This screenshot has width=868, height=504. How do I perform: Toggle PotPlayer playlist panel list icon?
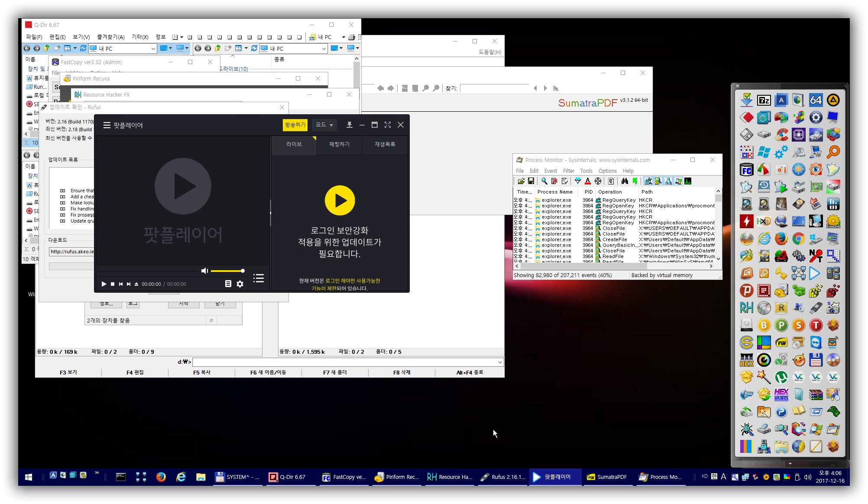point(259,278)
